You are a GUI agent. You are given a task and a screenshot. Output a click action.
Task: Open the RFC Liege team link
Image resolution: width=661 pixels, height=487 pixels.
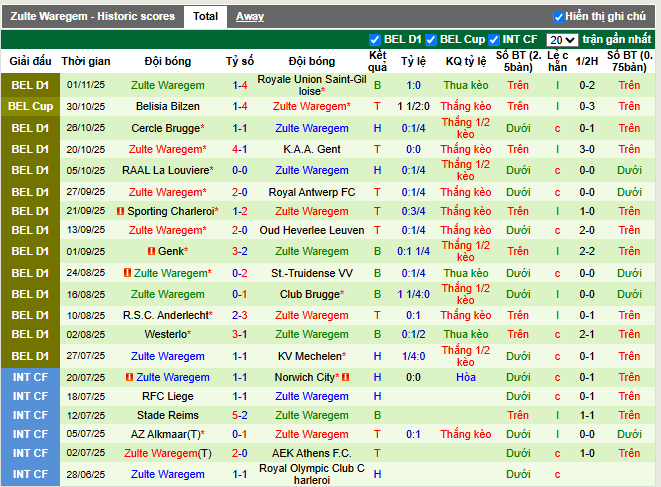pyautogui.click(x=168, y=396)
